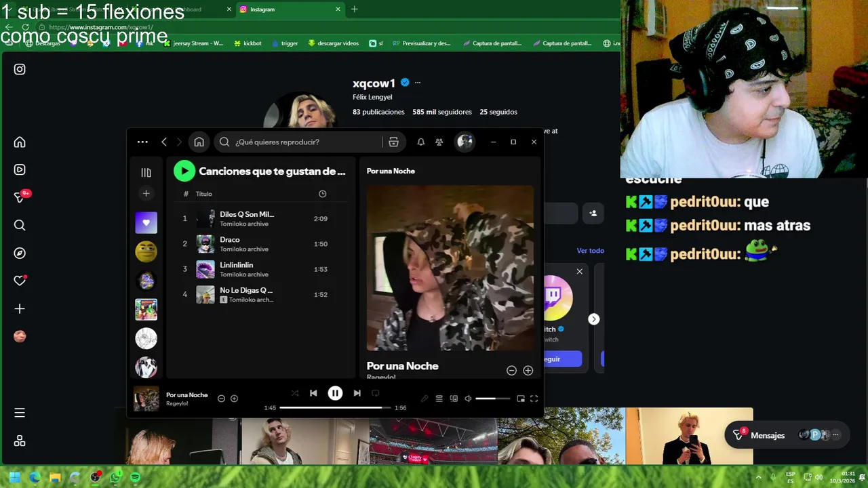This screenshot has height=488, width=868.
Task: Open Spotify three-dot menu
Action: coord(142,142)
